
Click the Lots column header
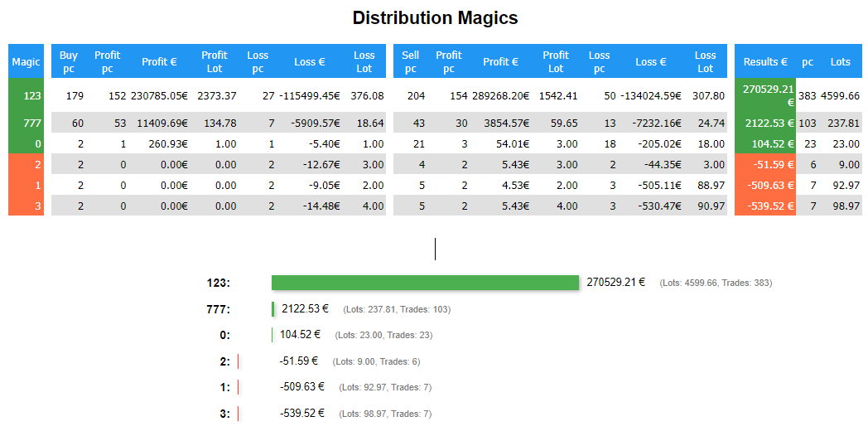[840, 61]
